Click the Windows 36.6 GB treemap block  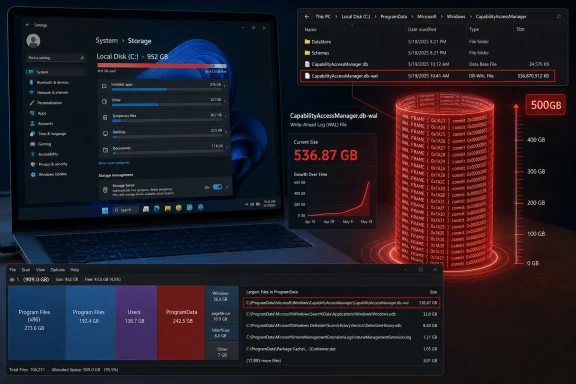coord(222,296)
